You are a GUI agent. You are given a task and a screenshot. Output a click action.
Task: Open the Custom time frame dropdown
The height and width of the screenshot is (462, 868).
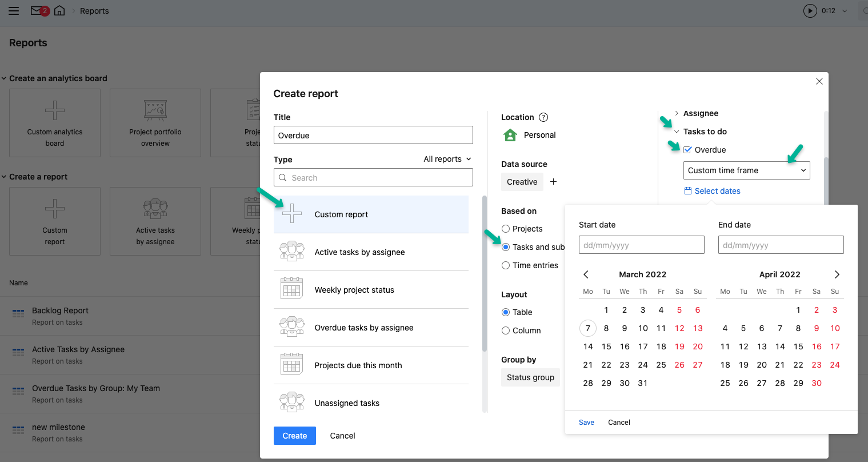746,170
